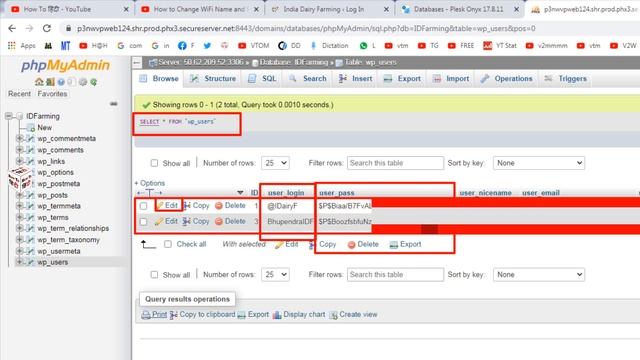This screenshot has height=360, width=640.
Task: Open Favorites tables list
Action: [52, 94]
